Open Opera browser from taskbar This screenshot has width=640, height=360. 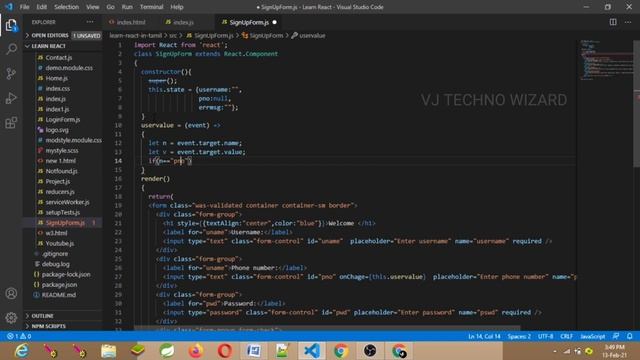(225, 351)
